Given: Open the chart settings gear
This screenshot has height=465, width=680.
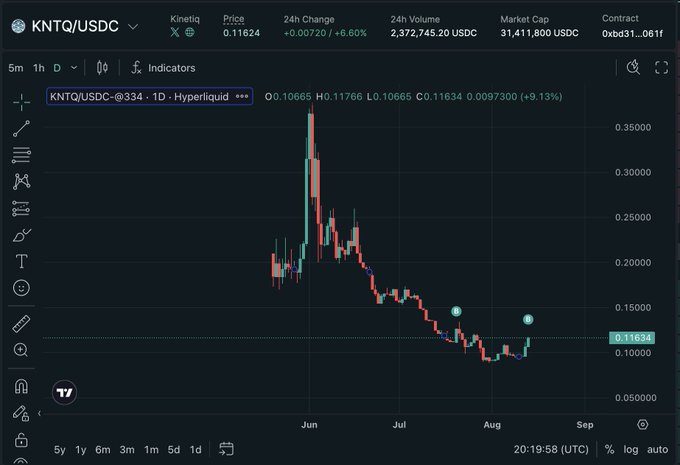Looking at the screenshot, I should pos(643,424).
